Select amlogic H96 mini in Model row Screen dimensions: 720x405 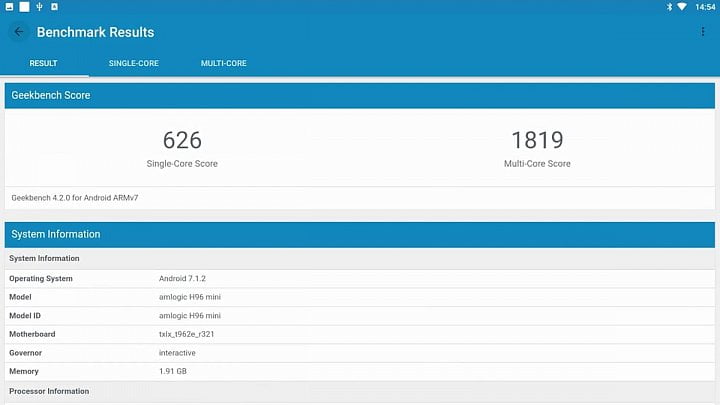(x=190, y=297)
